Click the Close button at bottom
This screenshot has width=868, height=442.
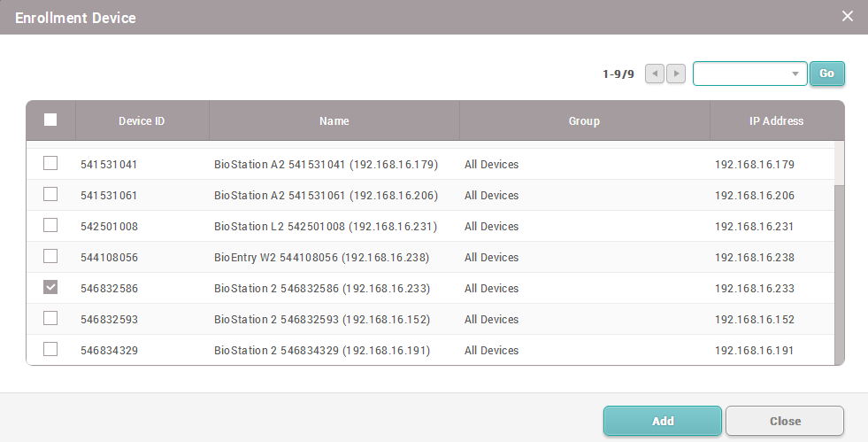785,422
